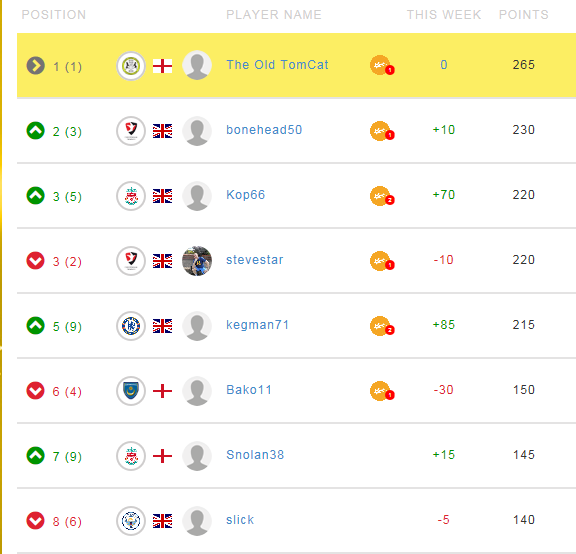Sort by the POINTS column header
The width and height of the screenshot is (576, 554).
click(523, 15)
